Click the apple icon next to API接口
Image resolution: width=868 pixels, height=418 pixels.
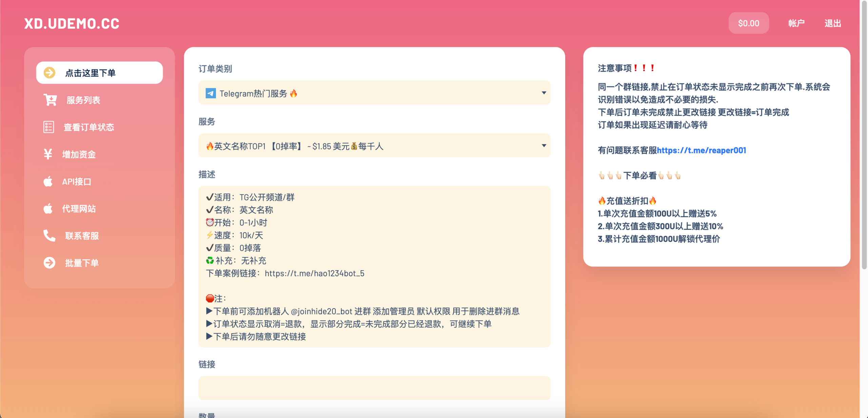coord(48,181)
